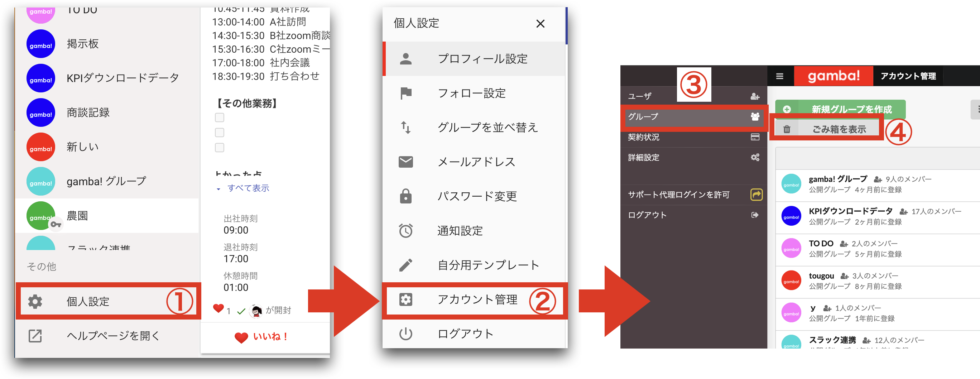This screenshot has height=379, width=980.
Task: Open グループを並べ替え
Action: coord(474,128)
